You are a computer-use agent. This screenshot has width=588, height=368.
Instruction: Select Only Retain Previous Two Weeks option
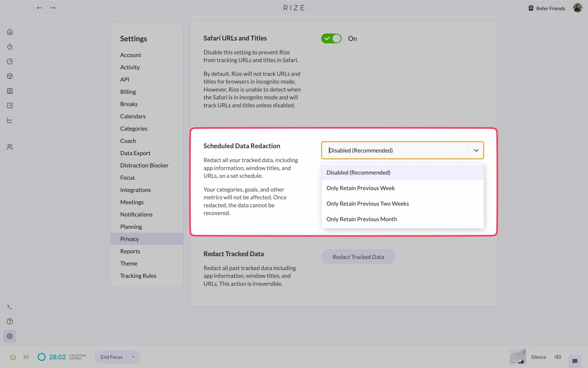pos(402,204)
